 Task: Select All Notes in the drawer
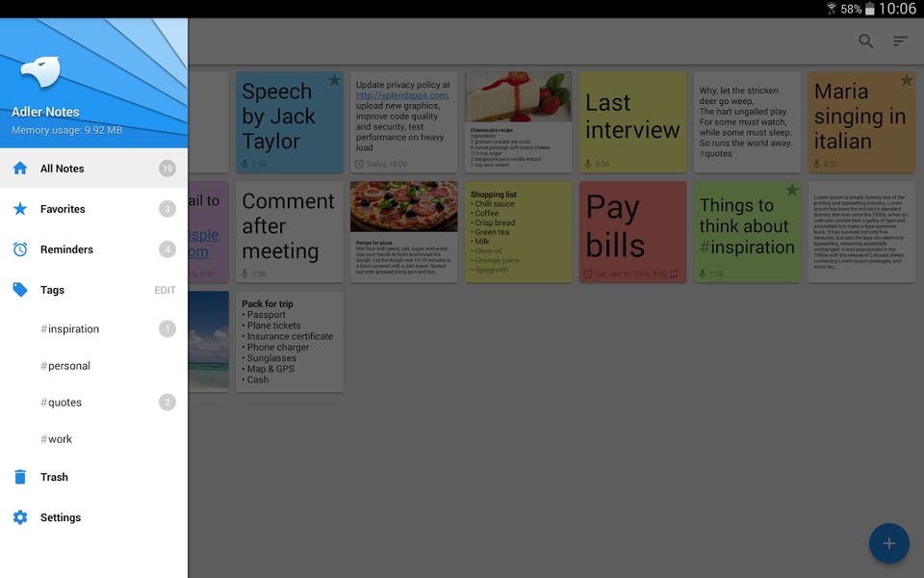coord(93,168)
